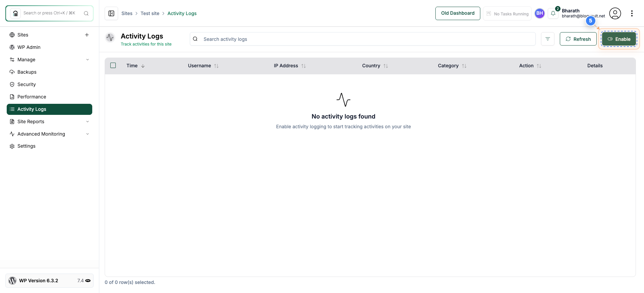Open the notifications bell icon
Screen dimensions: 644x293
tap(553, 13)
